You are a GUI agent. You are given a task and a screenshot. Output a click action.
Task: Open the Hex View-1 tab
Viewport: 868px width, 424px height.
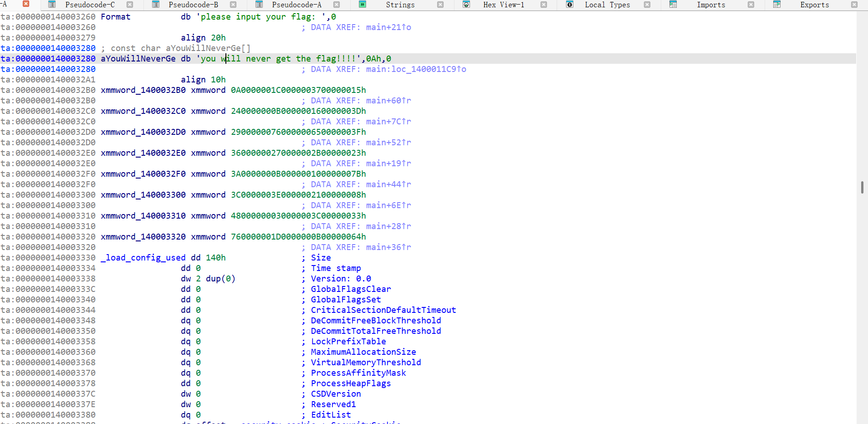pos(503,5)
